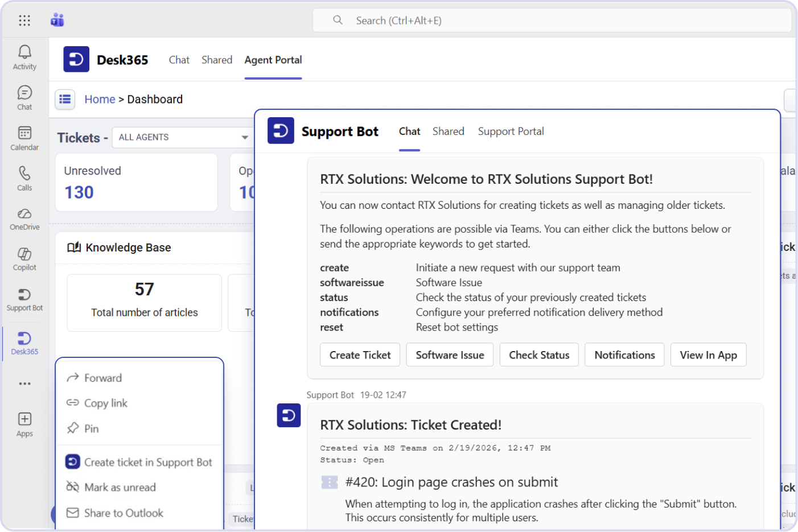Viewport: 798px width, 532px height.
Task: Open Chat in the Teams sidebar
Action: pos(24,98)
